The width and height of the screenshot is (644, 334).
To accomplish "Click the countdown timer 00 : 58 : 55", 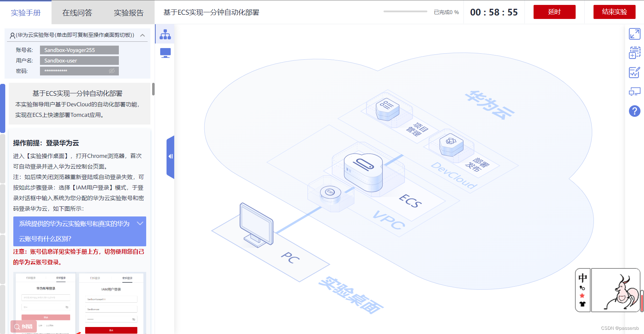I will [x=494, y=12].
